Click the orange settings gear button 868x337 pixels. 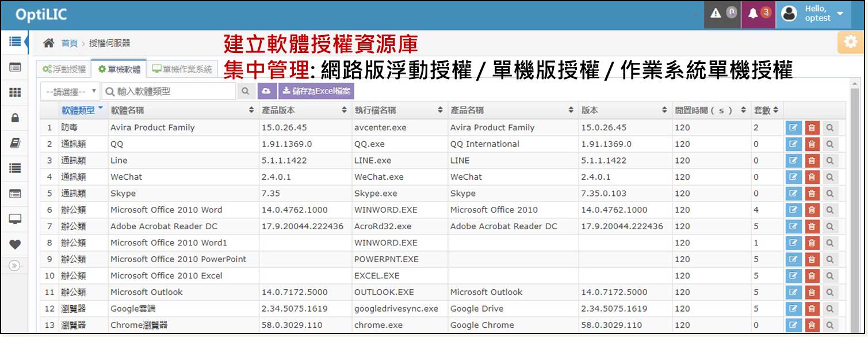pos(850,43)
